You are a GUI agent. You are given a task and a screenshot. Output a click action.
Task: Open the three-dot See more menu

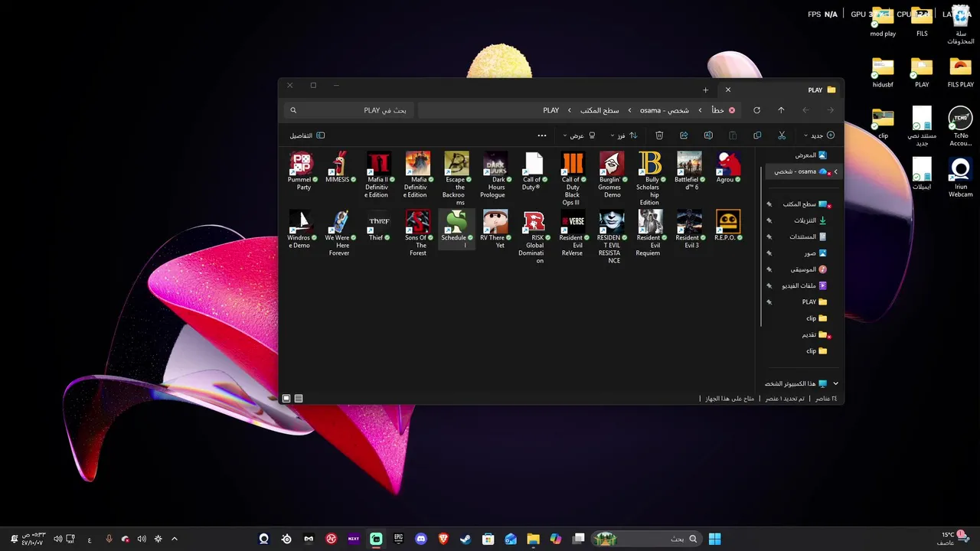[x=542, y=135]
